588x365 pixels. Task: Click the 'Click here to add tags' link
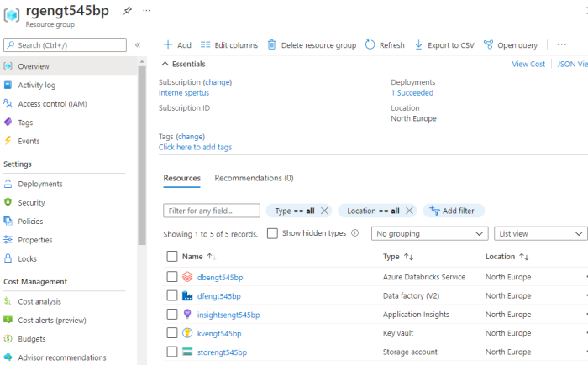(x=195, y=148)
